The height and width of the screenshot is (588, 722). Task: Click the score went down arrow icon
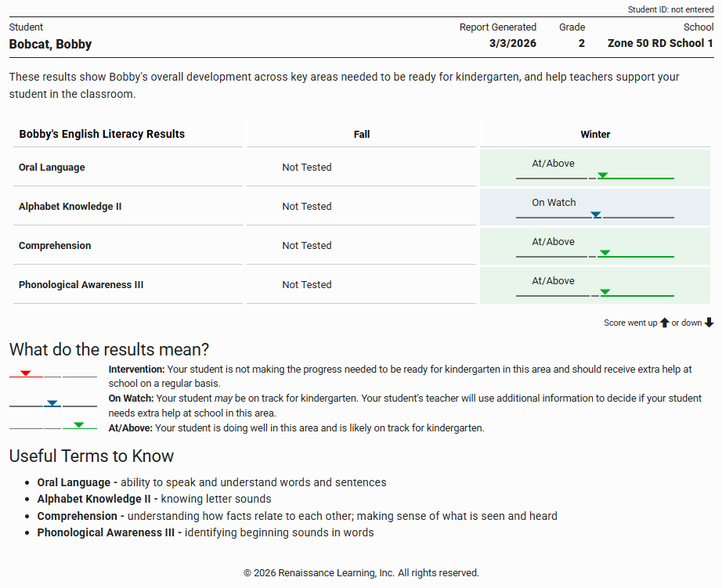point(709,323)
